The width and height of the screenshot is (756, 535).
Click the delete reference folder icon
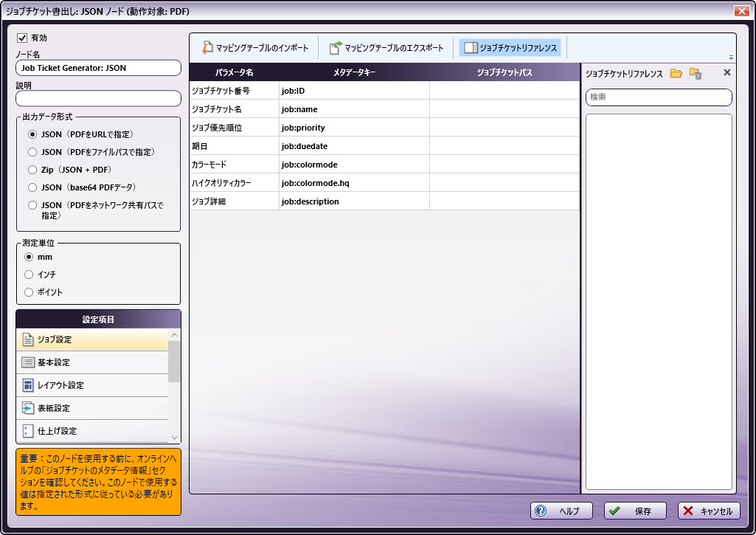[x=696, y=73]
